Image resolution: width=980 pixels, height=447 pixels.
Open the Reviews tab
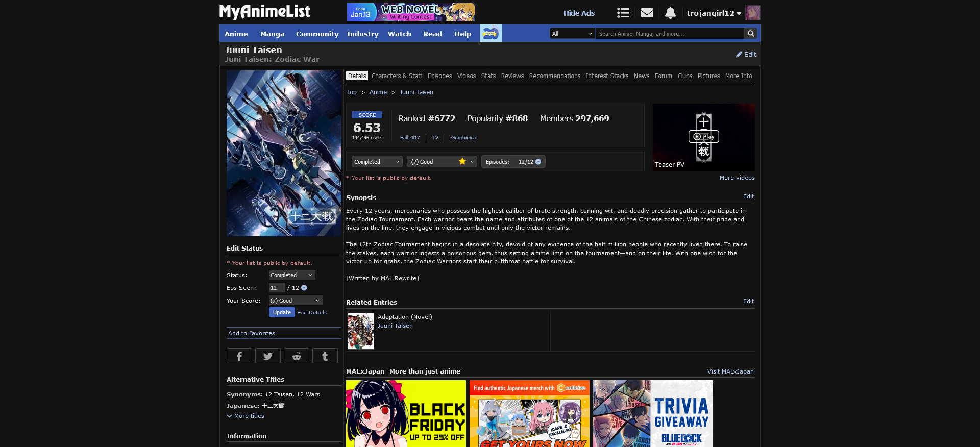pos(512,76)
